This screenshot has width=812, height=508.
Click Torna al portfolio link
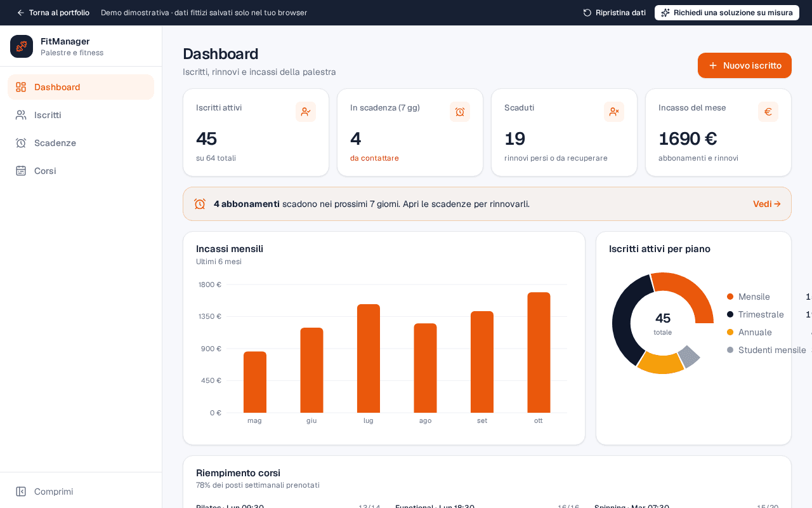(53, 13)
